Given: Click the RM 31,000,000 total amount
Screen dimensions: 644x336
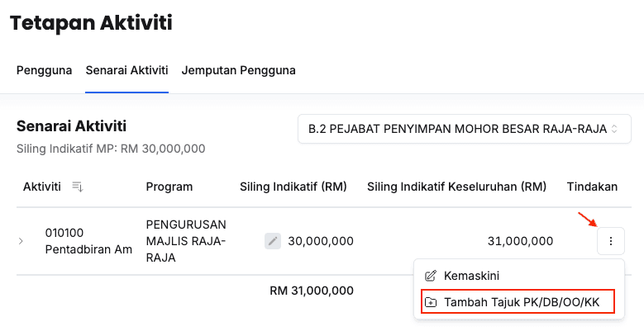Looking at the screenshot, I should pyautogui.click(x=312, y=290).
